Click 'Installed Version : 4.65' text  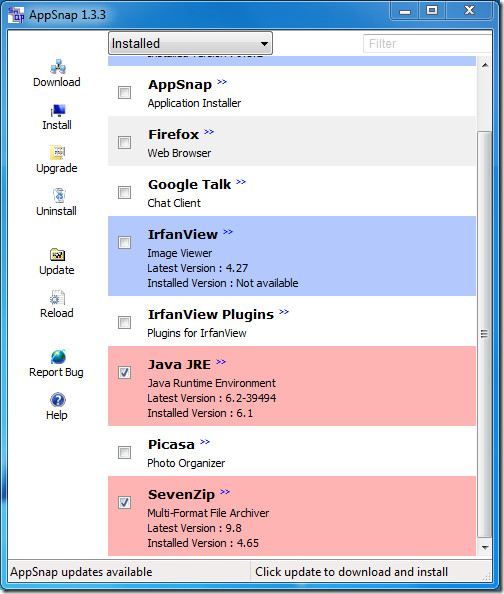pos(203,543)
